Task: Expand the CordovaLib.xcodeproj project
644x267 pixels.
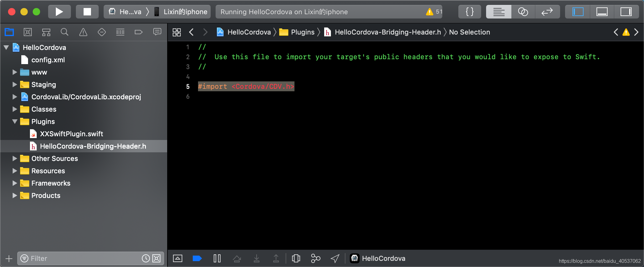Action: click(14, 97)
